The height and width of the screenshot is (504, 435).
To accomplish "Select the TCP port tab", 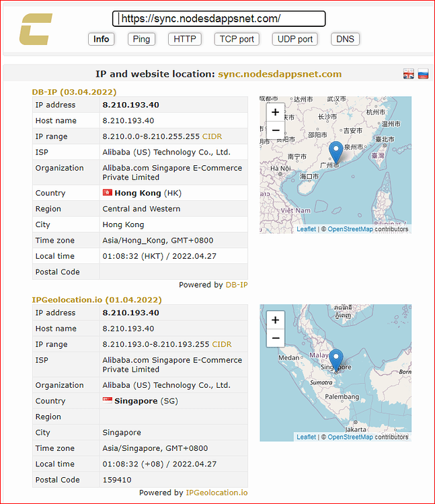I will (237, 39).
